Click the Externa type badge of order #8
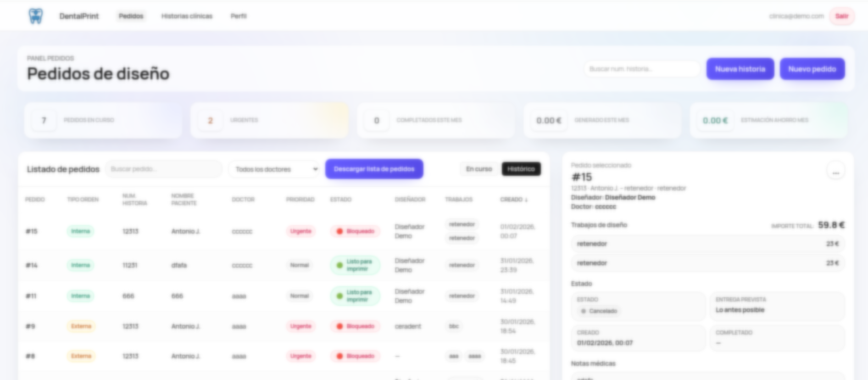This screenshot has height=380, width=868. point(81,356)
